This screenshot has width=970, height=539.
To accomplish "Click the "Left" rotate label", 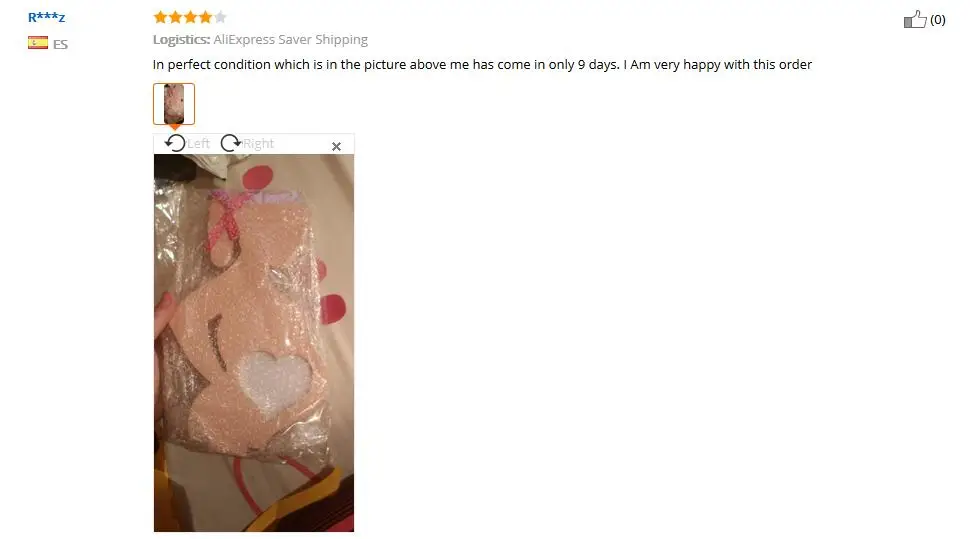I will click(199, 144).
